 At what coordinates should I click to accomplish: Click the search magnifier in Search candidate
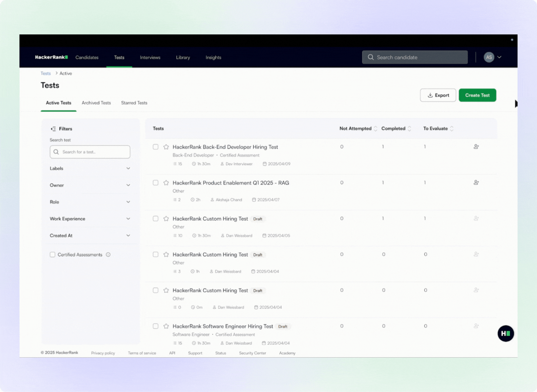click(x=371, y=57)
